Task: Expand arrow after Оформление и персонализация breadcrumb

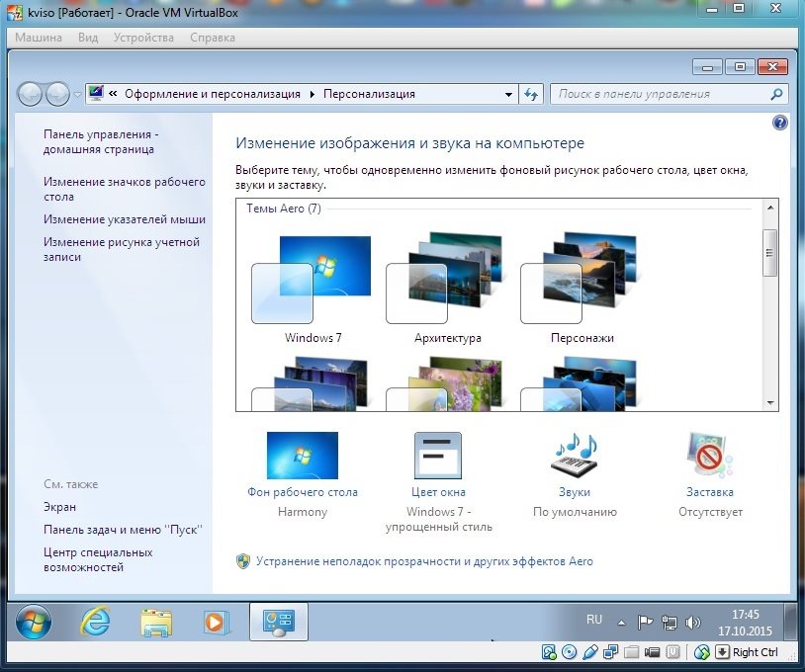Action: pos(313,95)
